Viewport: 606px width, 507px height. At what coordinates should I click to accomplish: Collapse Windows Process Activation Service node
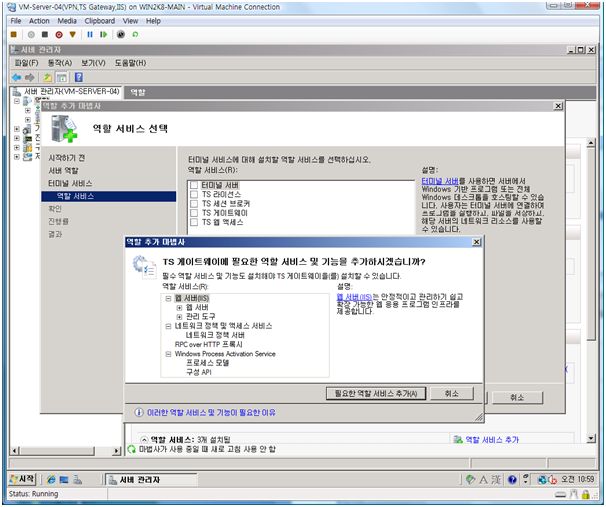click(x=168, y=354)
